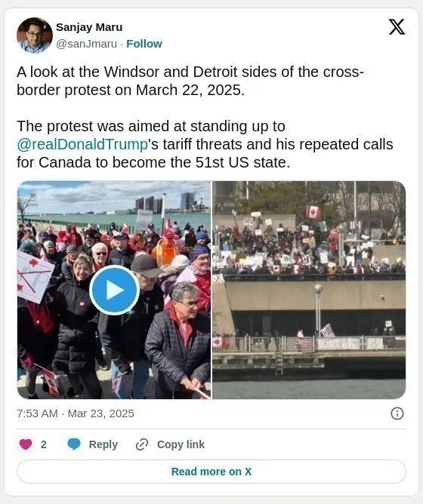Image resolution: width=423 pixels, height=504 pixels.
Task: Click the Sanjay Maru display name
Action: coord(89,27)
